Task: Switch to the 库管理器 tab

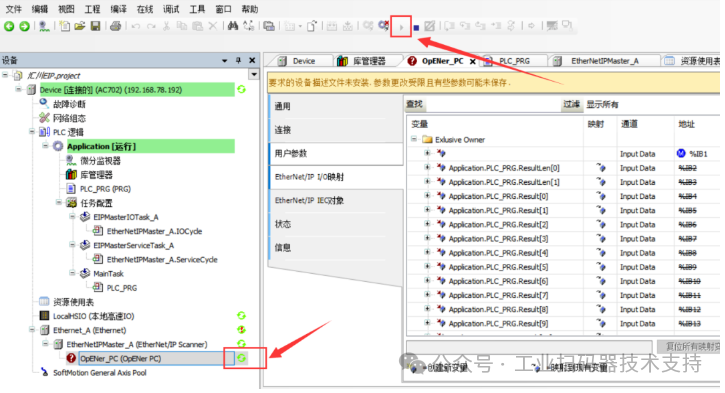Action: (x=369, y=61)
